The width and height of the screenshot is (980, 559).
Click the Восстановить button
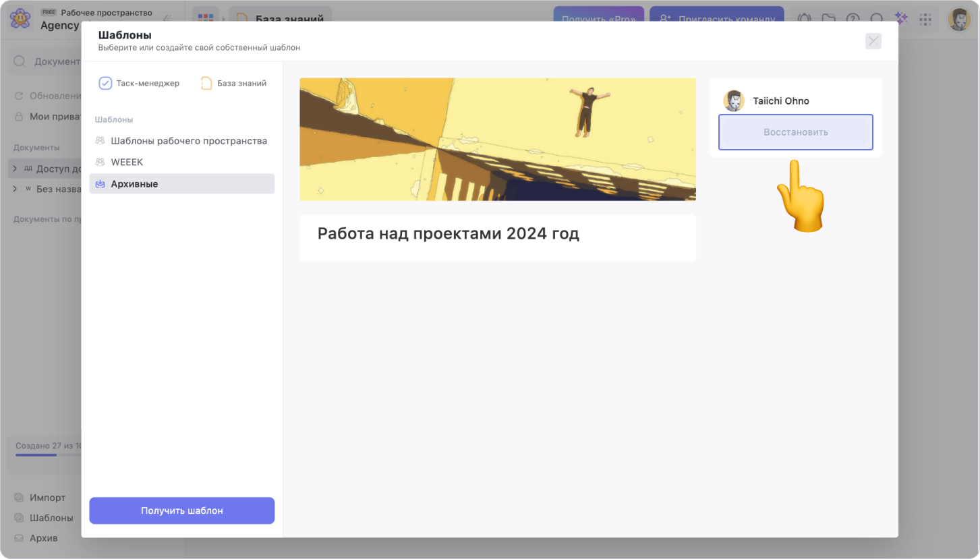tap(795, 132)
